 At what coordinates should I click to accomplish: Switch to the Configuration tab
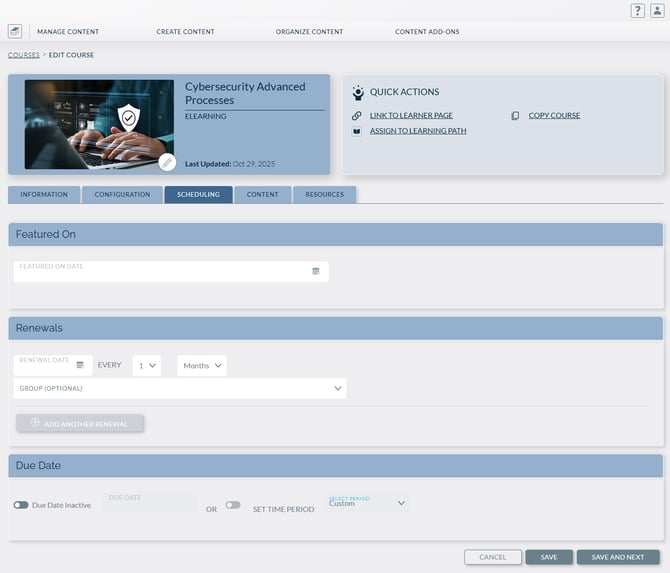122,195
